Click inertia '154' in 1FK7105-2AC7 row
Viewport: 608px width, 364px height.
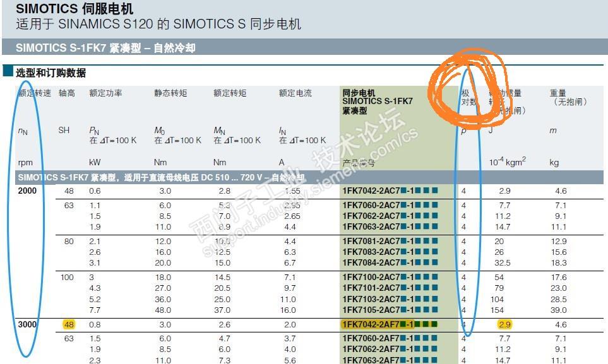[497, 310]
